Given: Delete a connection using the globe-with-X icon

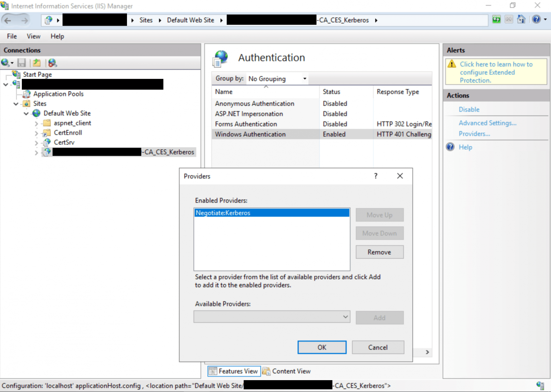Looking at the screenshot, I should pos(52,63).
